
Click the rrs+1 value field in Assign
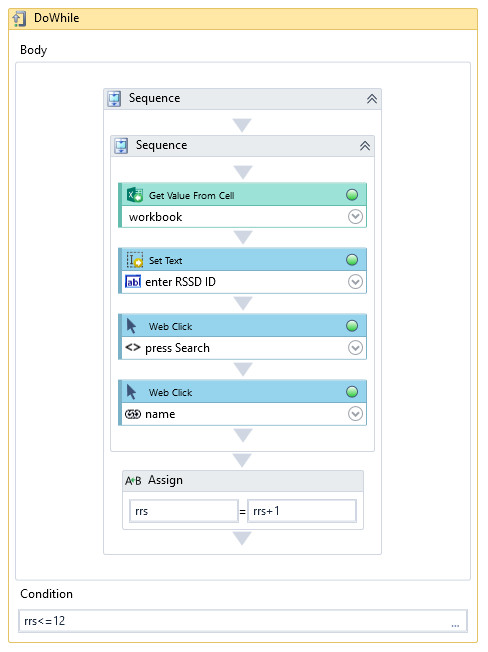302,511
